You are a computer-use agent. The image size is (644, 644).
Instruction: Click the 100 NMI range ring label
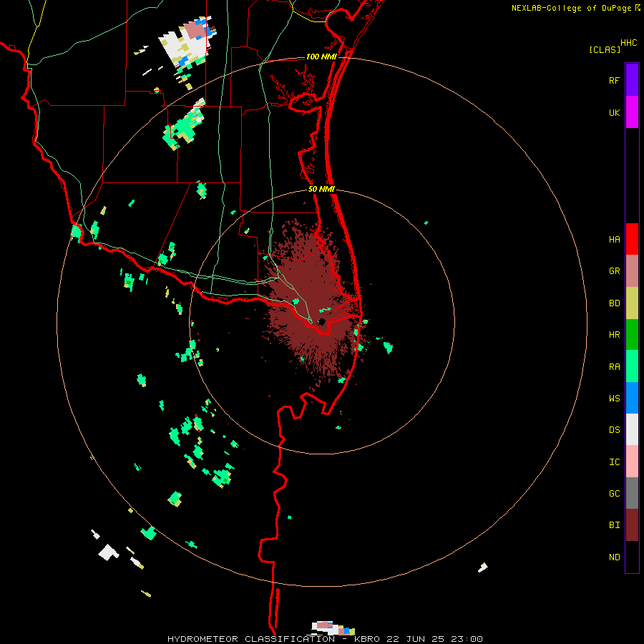(x=321, y=57)
